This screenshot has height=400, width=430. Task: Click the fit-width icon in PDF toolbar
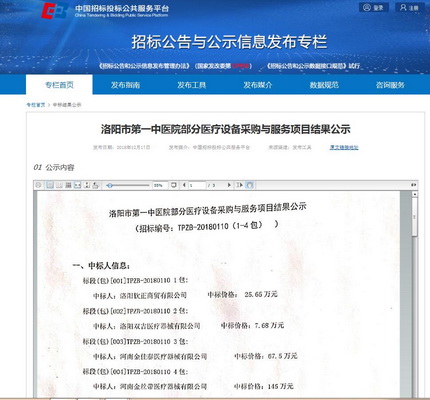click(77, 185)
